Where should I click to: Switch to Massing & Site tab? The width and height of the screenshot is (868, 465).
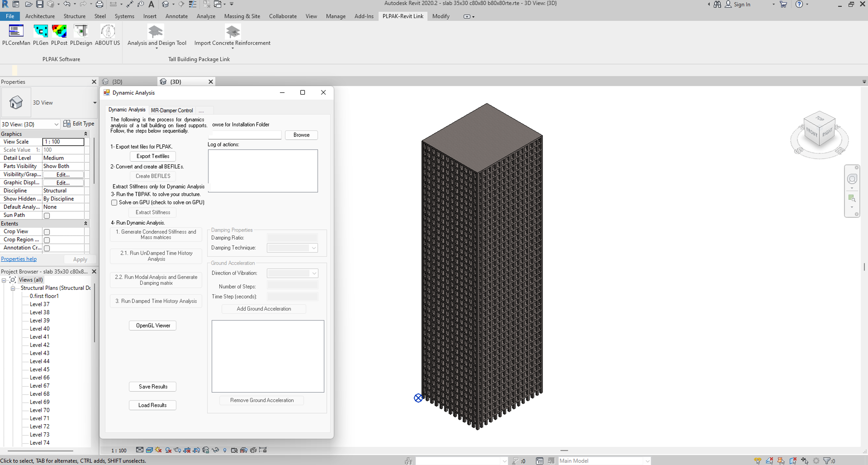click(x=242, y=16)
